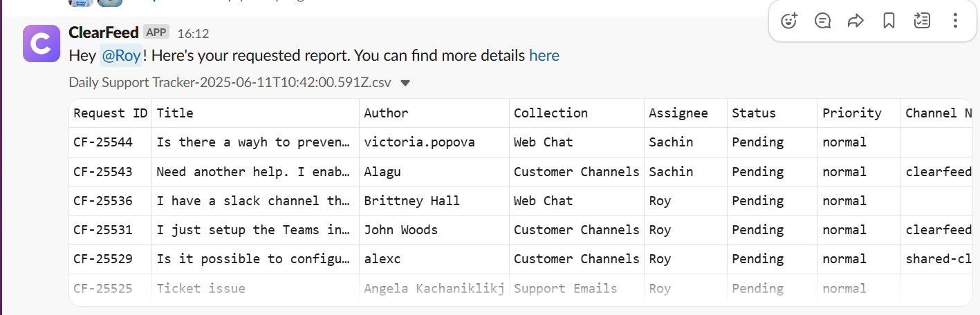Click the Daily Support Tracker CSV filename
The height and width of the screenshot is (315, 980).
(230, 83)
